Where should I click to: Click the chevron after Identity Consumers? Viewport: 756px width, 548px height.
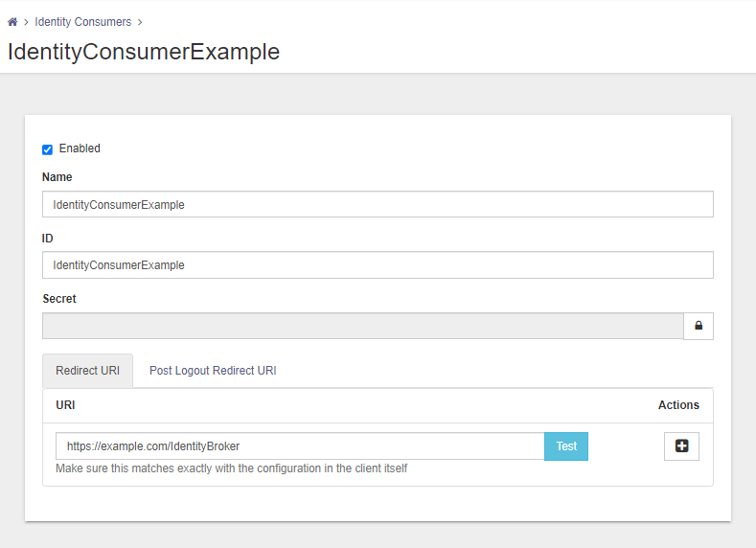pos(140,21)
